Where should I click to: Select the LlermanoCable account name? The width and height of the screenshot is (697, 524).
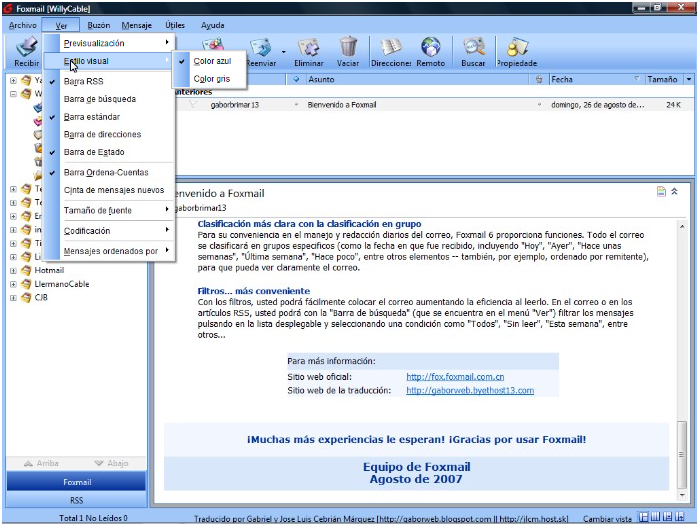point(62,284)
